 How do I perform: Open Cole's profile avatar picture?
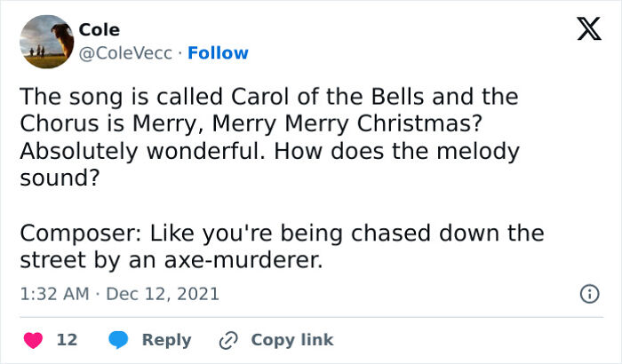click(x=45, y=42)
